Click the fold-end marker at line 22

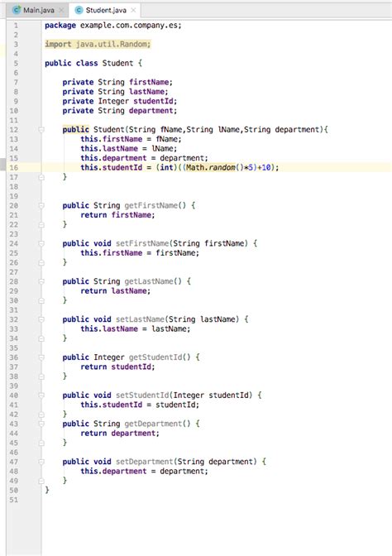point(41,224)
